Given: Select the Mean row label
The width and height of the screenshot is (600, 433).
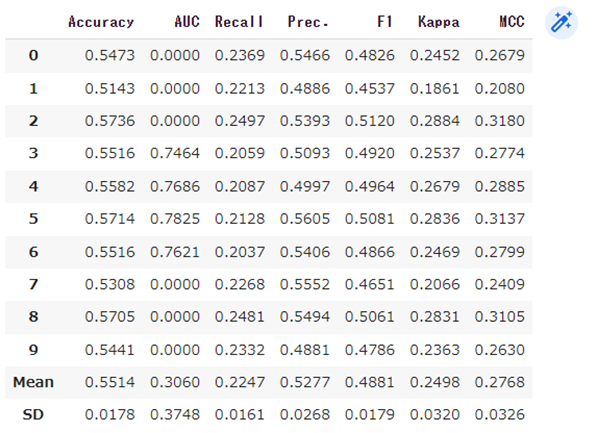Looking at the screenshot, I should point(33,382).
